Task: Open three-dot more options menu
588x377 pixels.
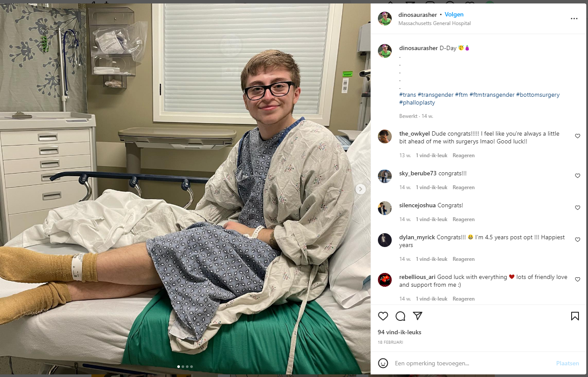Action: 574,19
